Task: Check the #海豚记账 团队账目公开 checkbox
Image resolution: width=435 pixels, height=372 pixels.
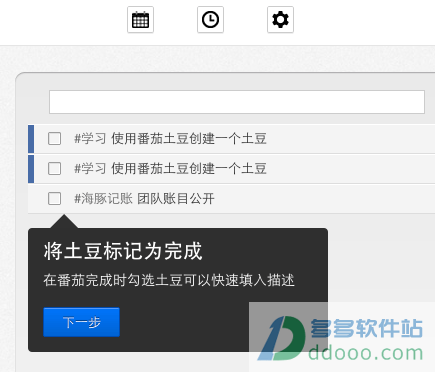Action: [x=54, y=198]
